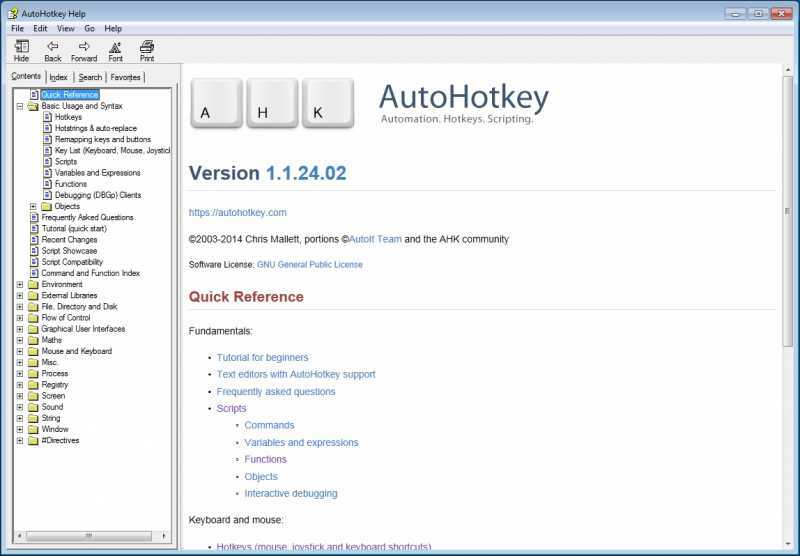This screenshot has height=556, width=800.
Task: Select Quick Reference in contents tree
Action: [x=70, y=95]
